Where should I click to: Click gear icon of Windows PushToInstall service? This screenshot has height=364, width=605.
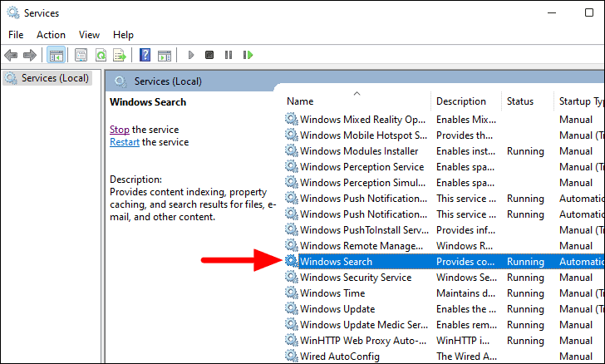pyautogui.click(x=292, y=229)
